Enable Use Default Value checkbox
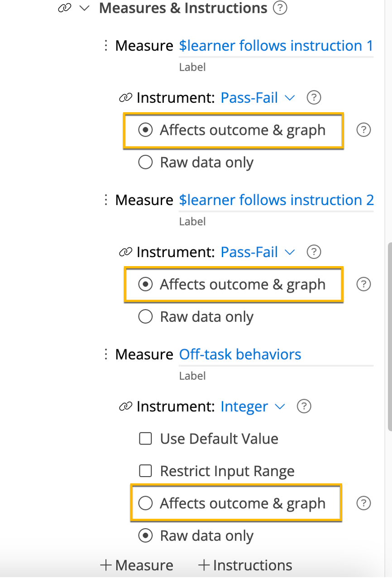Image resolution: width=392 pixels, height=578 pixels. (145, 439)
